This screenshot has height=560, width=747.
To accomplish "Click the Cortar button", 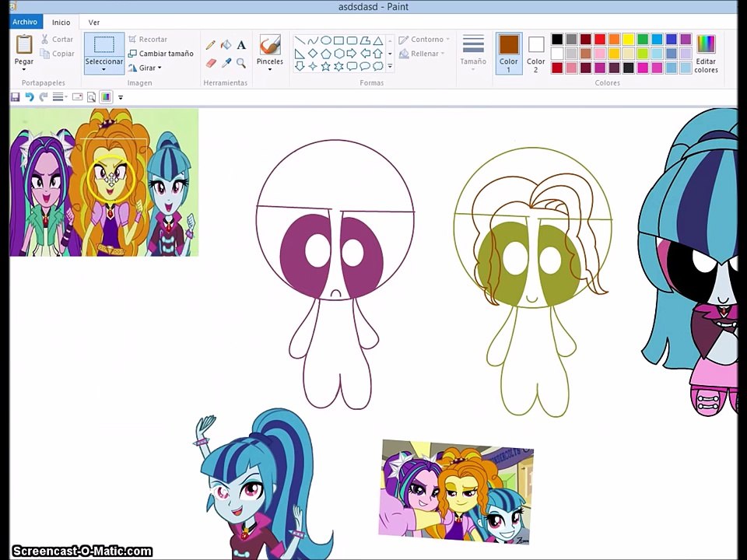I will [x=58, y=40].
